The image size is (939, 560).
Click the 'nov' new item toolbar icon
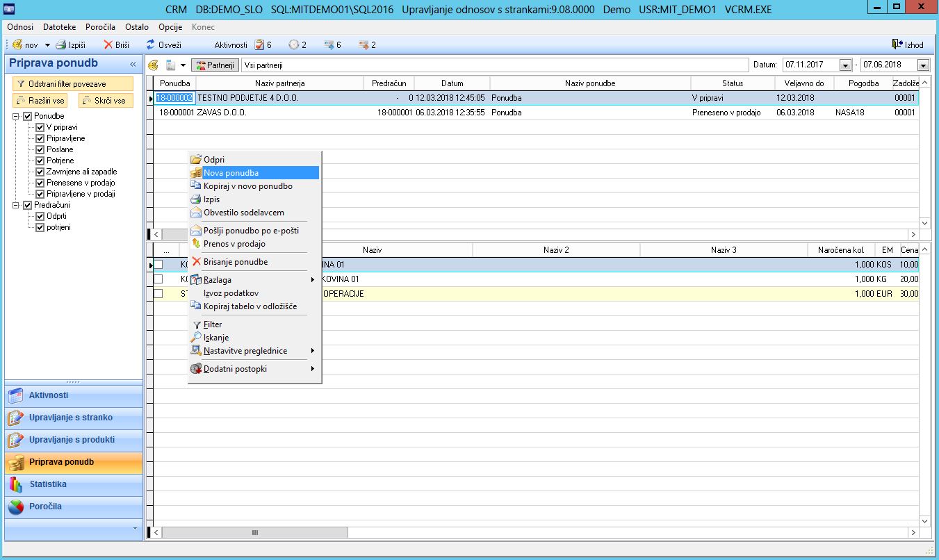(x=17, y=44)
